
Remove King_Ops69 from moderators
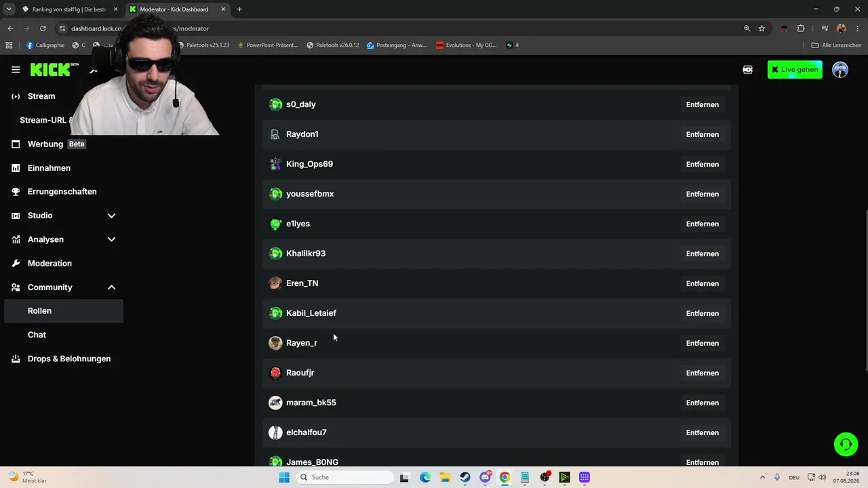pos(702,164)
